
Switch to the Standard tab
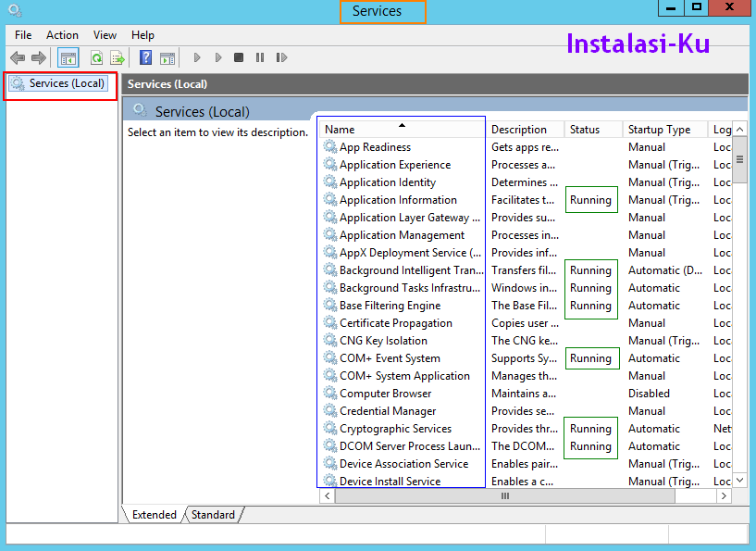213,515
